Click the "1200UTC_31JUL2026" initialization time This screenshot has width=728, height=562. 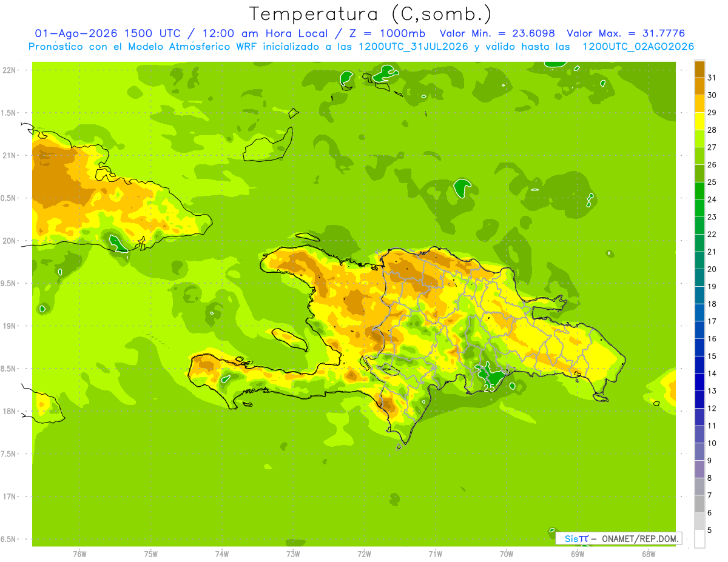413,47
